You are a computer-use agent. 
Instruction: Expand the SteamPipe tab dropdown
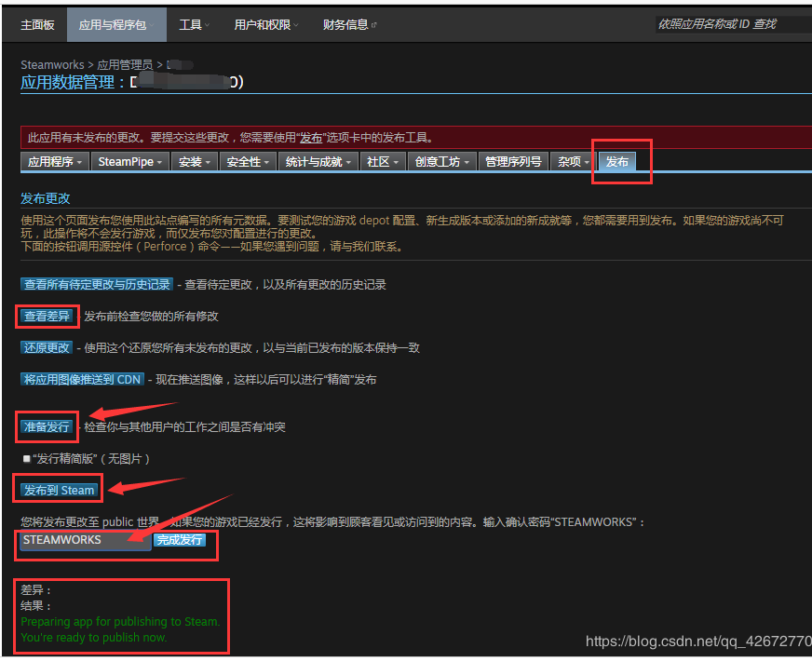[x=130, y=162]
